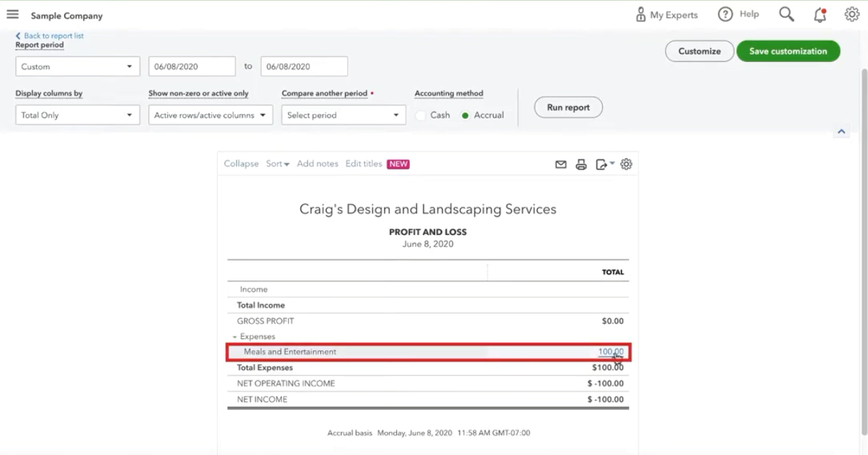Go back to report list

click(50, 36)
